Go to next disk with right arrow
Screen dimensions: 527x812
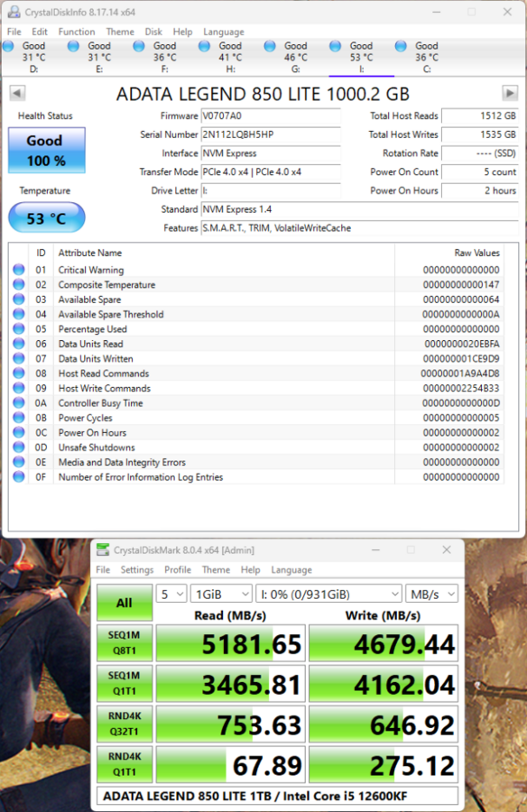pyautogui.click(x=510, y=93)
